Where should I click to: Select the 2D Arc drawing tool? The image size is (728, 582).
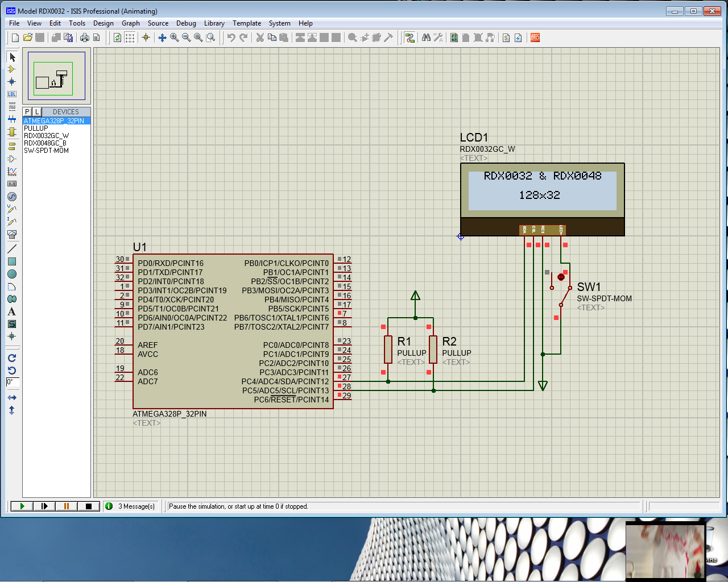point(12,286)
